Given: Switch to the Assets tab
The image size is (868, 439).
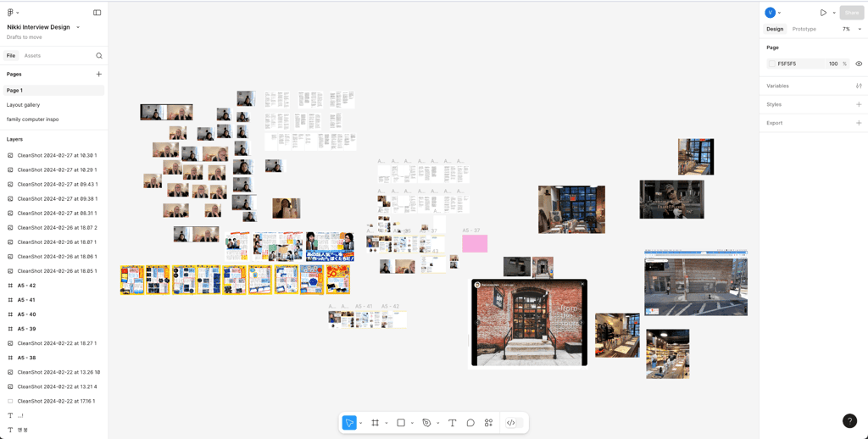Looking at the screenshot, I should tap(32, 56).
